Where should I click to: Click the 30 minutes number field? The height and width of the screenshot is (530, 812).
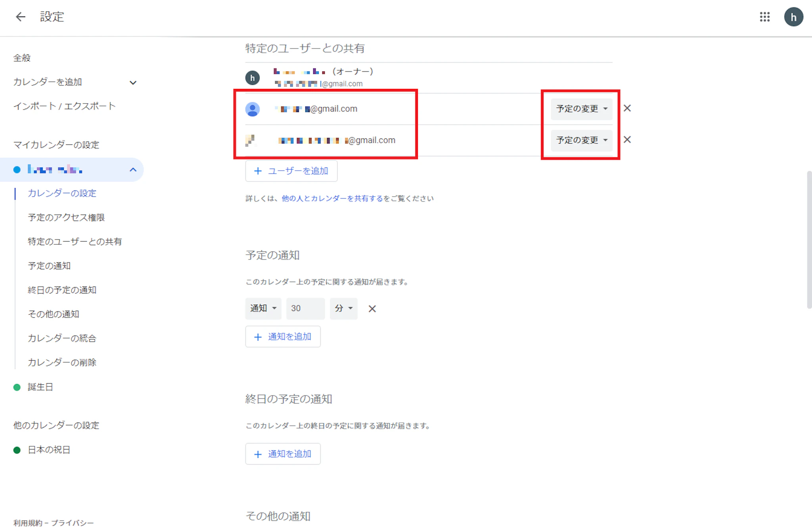pos(305,308)
